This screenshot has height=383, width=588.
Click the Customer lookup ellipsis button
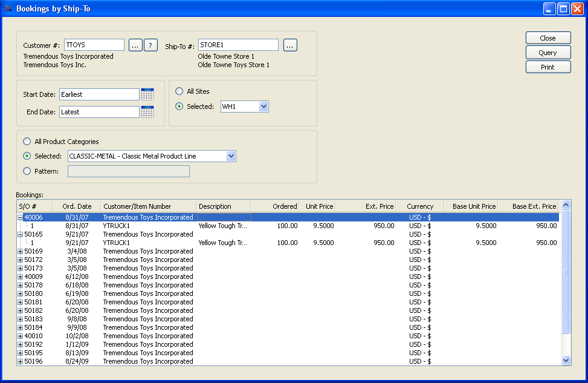pos(135,45)
